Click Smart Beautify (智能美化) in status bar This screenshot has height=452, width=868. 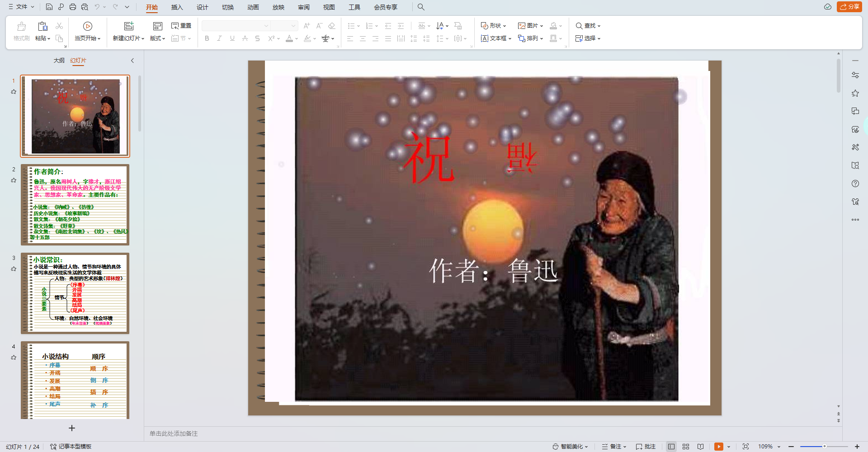(x=570, y=447)
